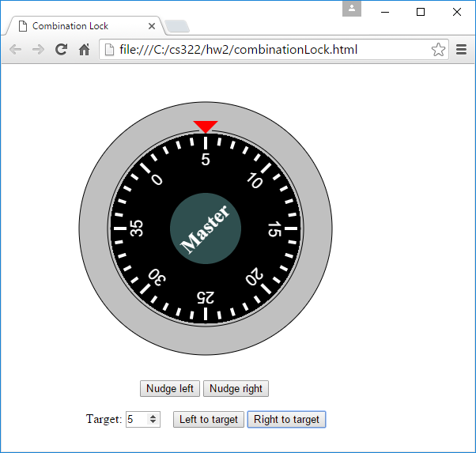Click the number 25 on dial
Screen dimensions: 476x453
click(x=206, y=297)
